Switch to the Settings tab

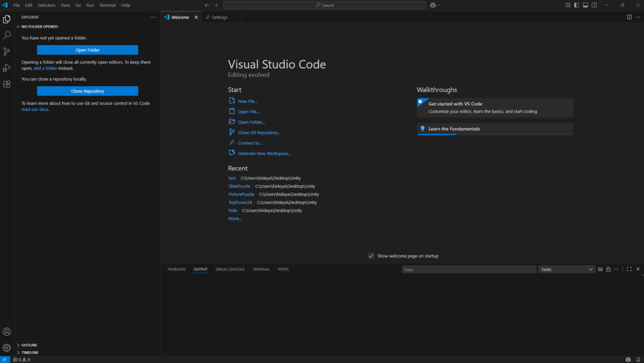[220, 17]
